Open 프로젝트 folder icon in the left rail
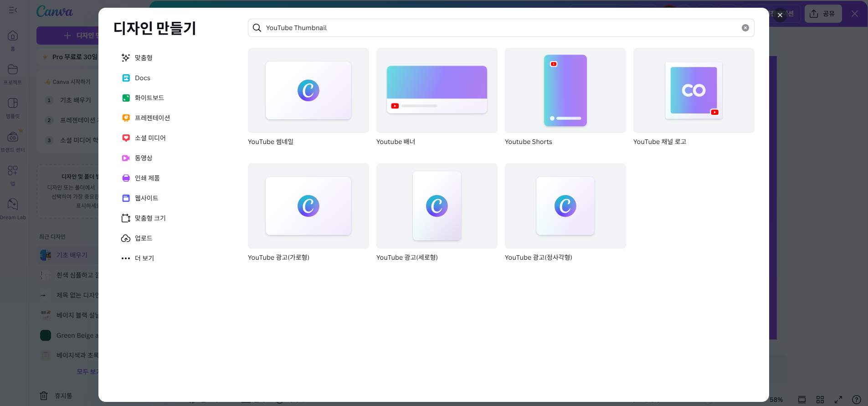This screenshot has height=406, width=868. click(13, 69)
